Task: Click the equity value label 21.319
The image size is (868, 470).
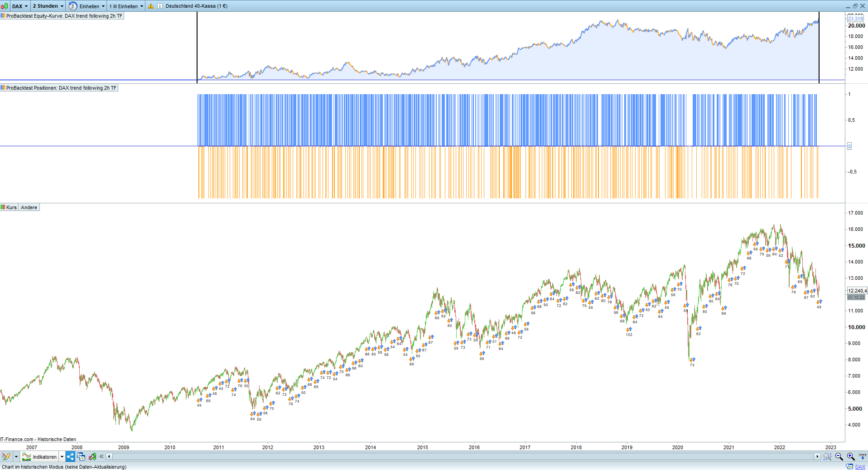Action: point(855,19)
